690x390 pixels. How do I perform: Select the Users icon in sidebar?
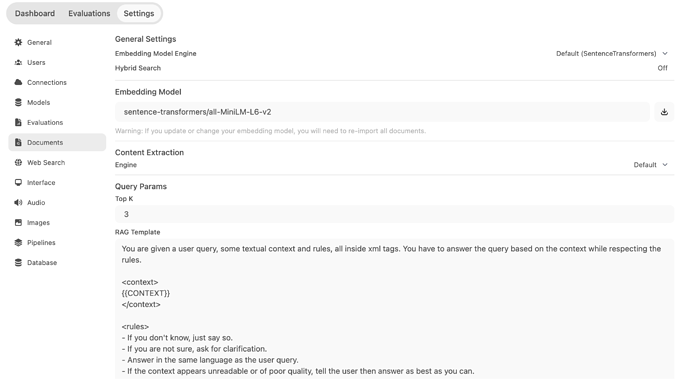18,63
